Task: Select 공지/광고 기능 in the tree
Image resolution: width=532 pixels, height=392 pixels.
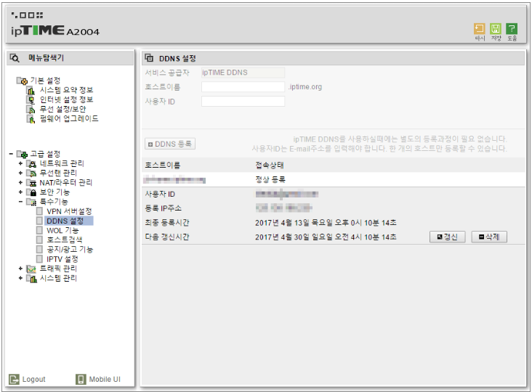Action: pyautogui.click(x=70, y=250)
